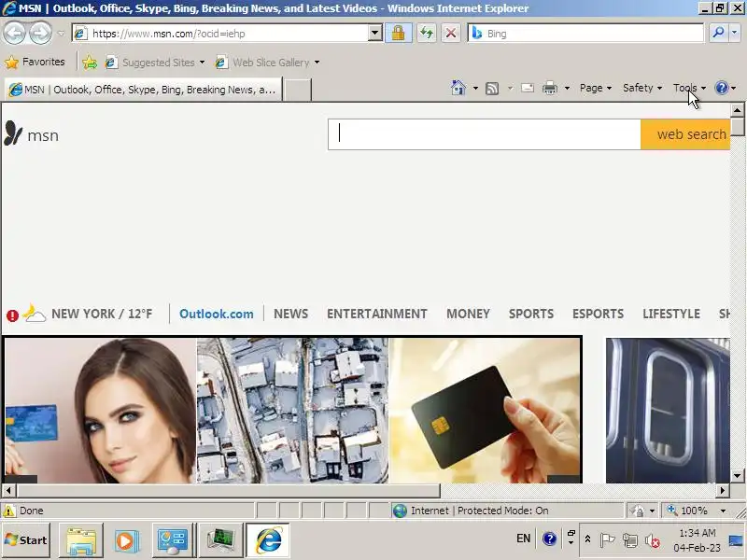This screenshot has width=747, height=560.
Task: Click the status bar warning icon
Action: 9,511
